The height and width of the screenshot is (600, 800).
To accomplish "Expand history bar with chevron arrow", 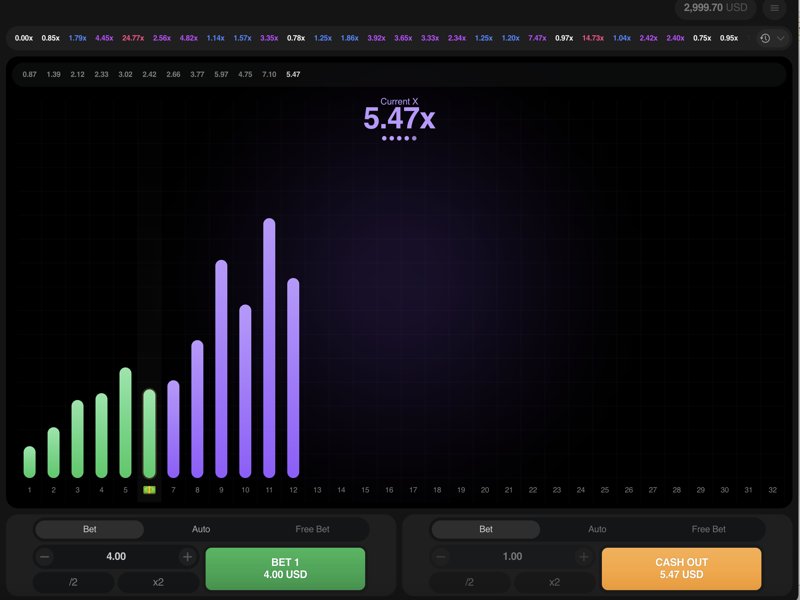I will click(x=781, y=38).
